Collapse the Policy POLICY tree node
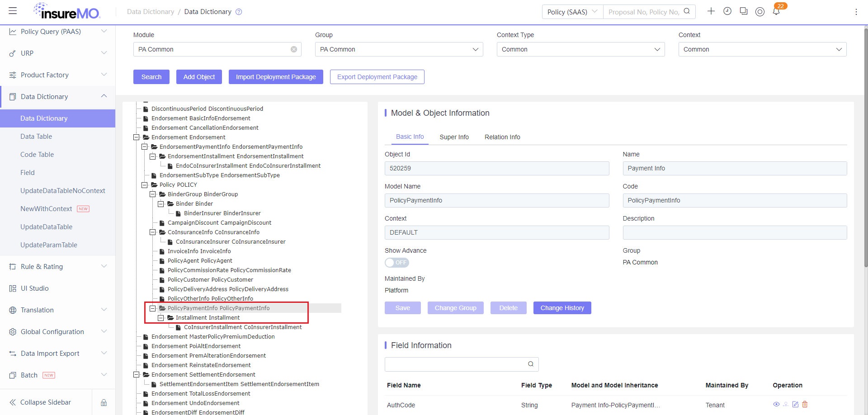The height and width of the screenshot is (415, 868). (x=144, y=185)
